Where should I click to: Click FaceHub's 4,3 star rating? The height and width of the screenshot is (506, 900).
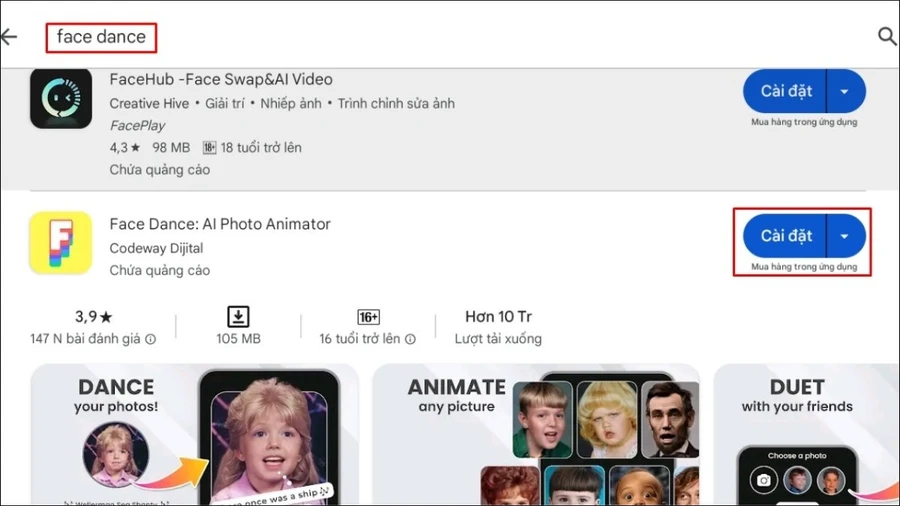pyautogui.click(x=125, y=147)
